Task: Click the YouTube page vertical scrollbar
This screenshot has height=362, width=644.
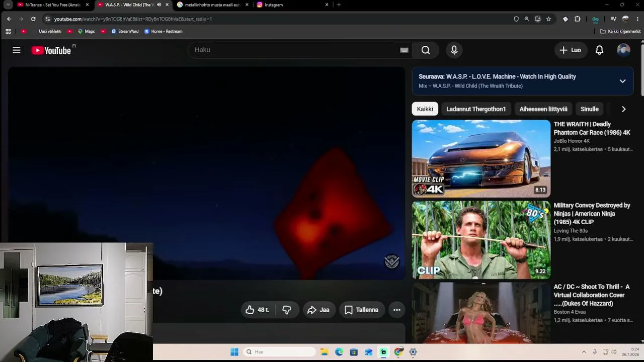Action: (x=641, y=70)
